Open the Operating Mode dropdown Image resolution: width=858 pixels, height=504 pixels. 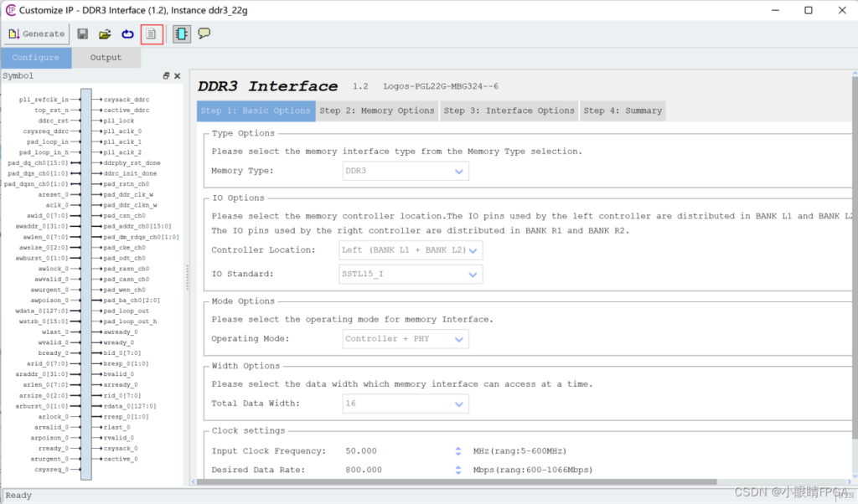pos(457,339)
